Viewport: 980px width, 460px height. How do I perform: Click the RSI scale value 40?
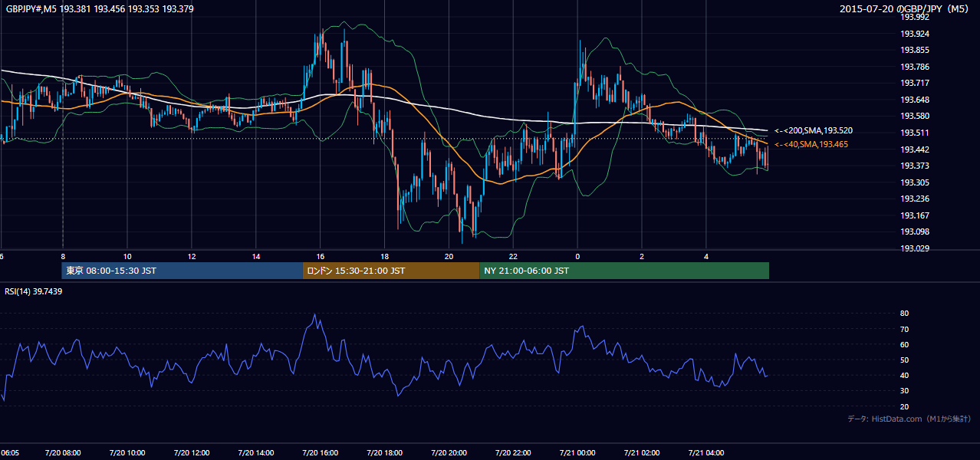tap(904, 375)
